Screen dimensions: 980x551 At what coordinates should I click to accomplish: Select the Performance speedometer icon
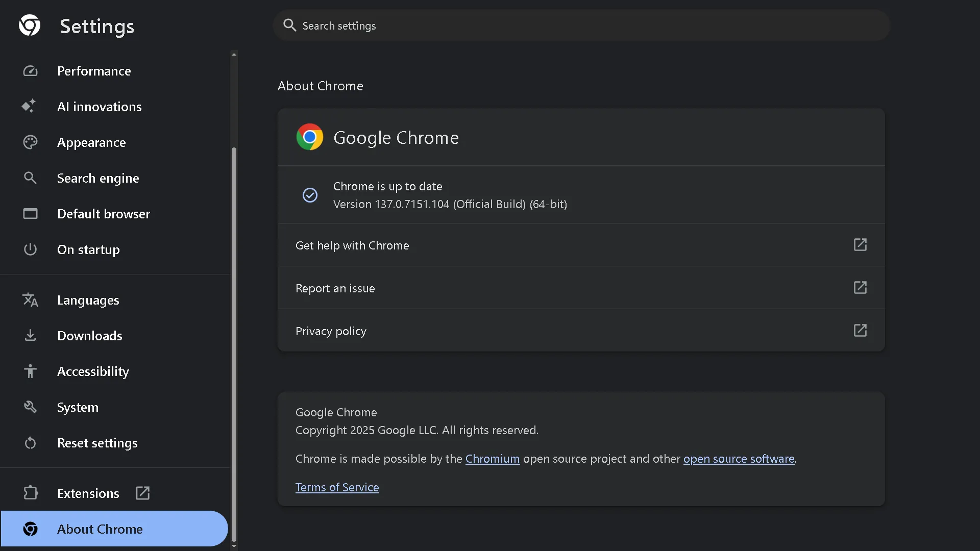click(30, 71)
